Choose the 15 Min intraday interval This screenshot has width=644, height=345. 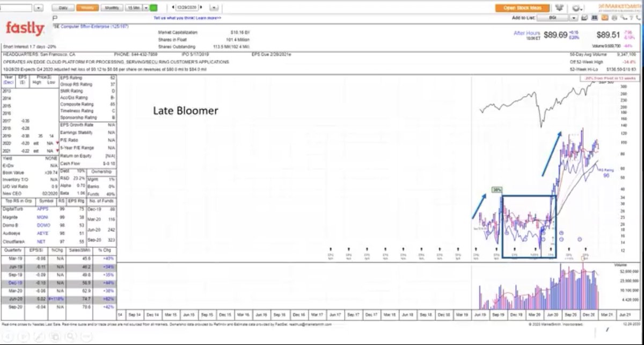(x=133, y=8)
